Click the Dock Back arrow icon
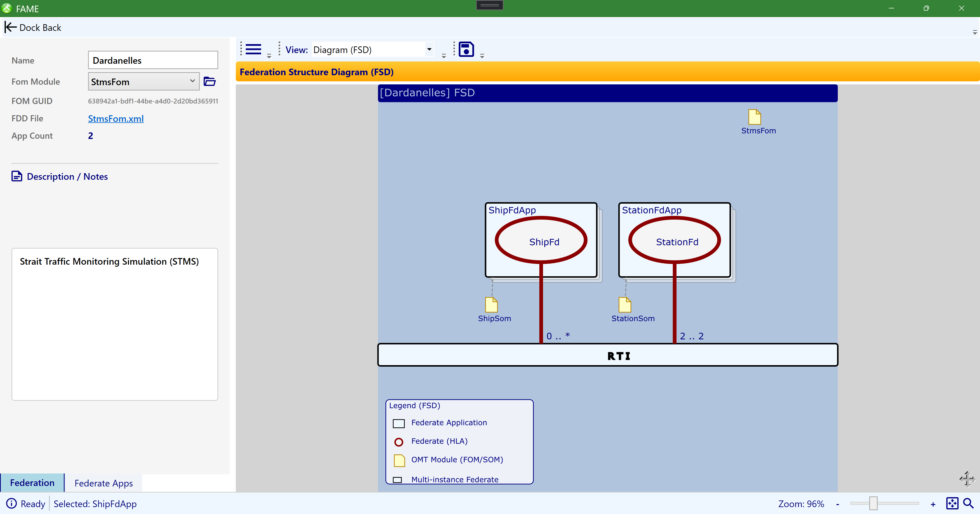This screenshot has width=980, height=514. [10, 27]
